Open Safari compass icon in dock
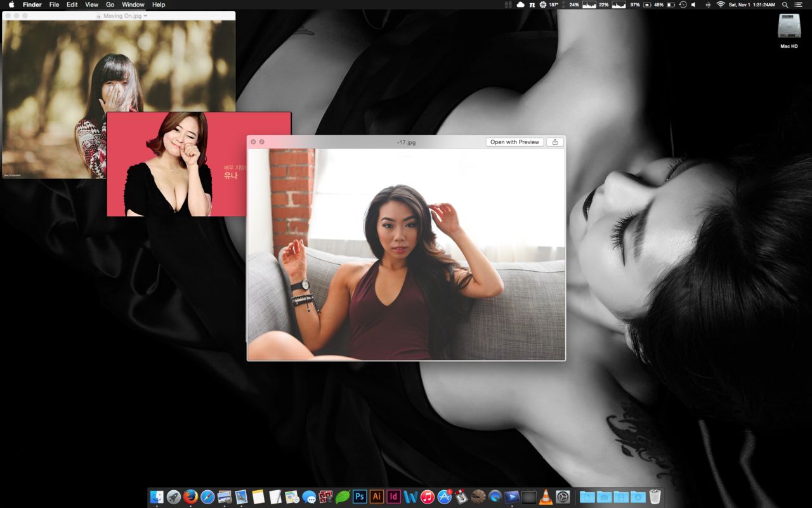812x508 pixels. click(207, 497)
